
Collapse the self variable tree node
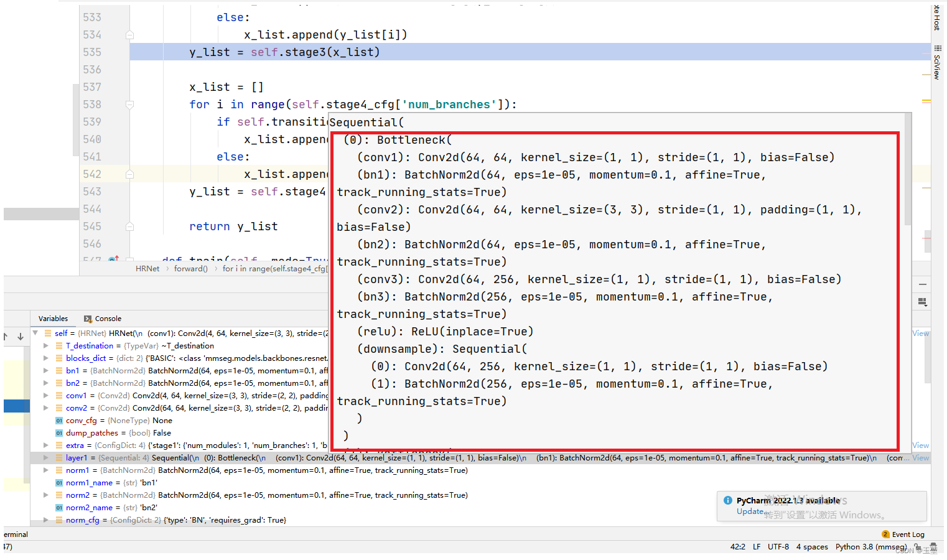[x=35, y=334]
